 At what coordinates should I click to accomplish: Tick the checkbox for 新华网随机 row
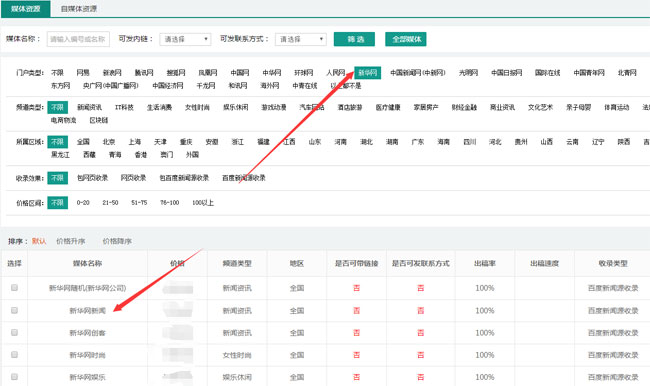pos(15,287)
